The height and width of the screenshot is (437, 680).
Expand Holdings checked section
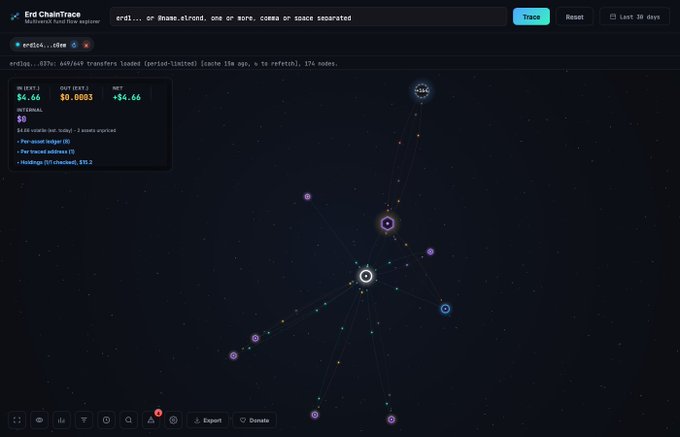coord(55,162)
